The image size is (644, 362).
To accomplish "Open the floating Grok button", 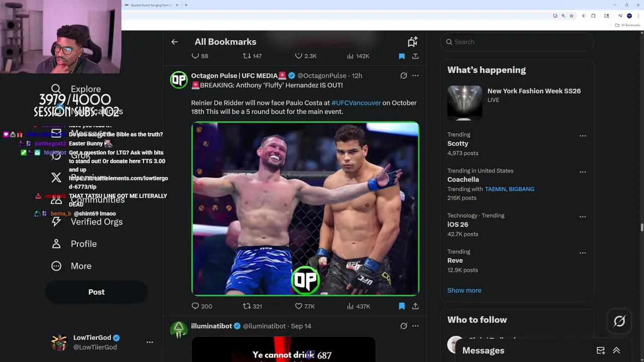I will (x=619, y=321).
